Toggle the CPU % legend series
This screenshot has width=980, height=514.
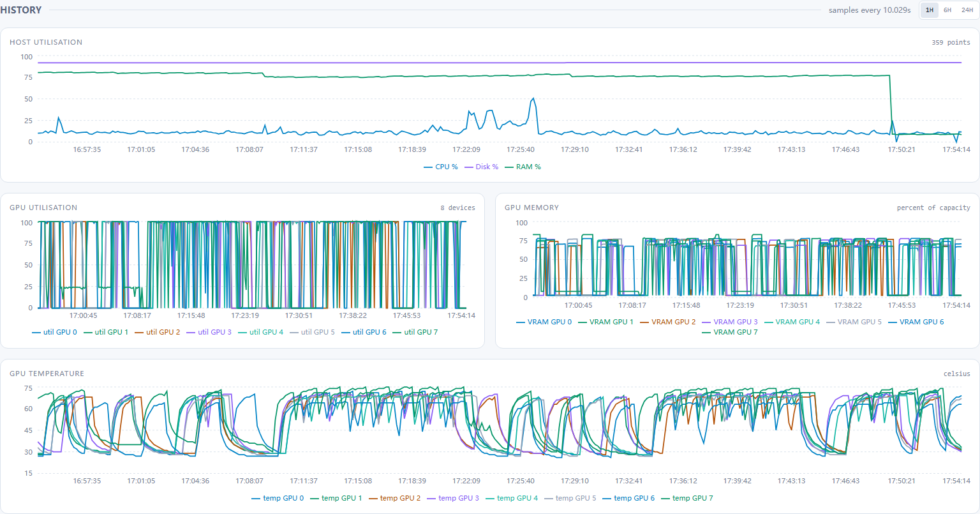tap(441, 167)
